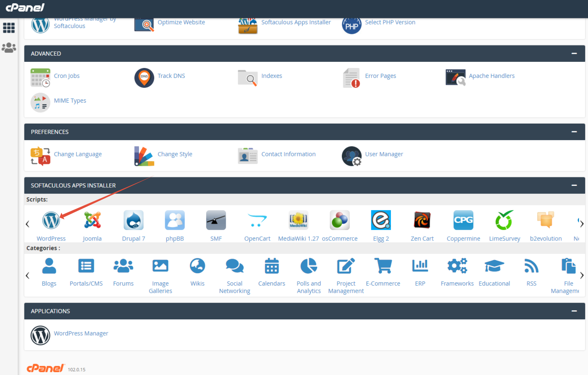Open the Polls and Analytics category icon
The width and height of the screenshot is (588, 375).
pos(309,266)
